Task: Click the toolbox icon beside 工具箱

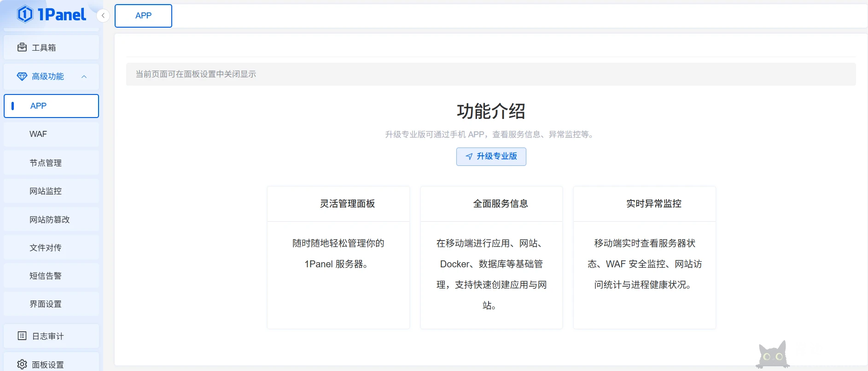Action: click(22, 47)
